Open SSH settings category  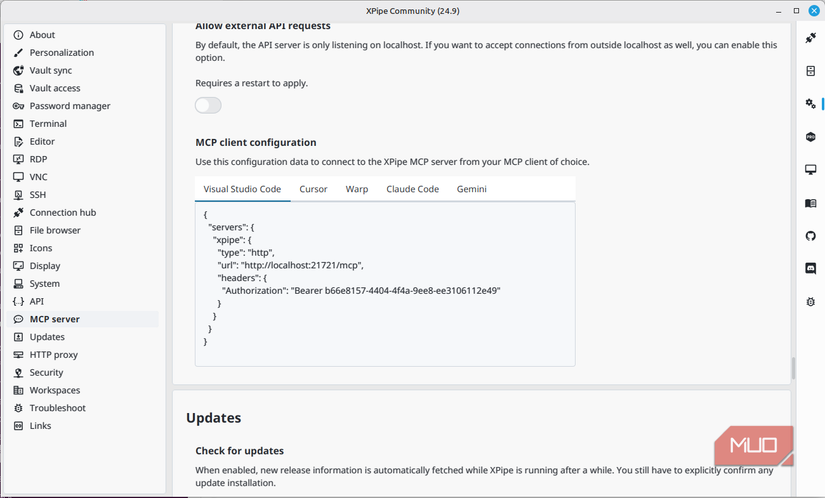pos(83,195)
